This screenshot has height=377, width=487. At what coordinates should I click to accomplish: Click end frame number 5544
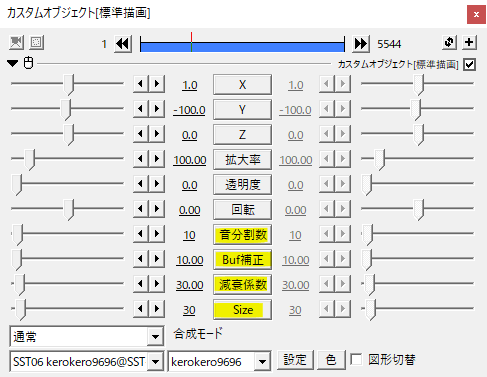(389, 44)
